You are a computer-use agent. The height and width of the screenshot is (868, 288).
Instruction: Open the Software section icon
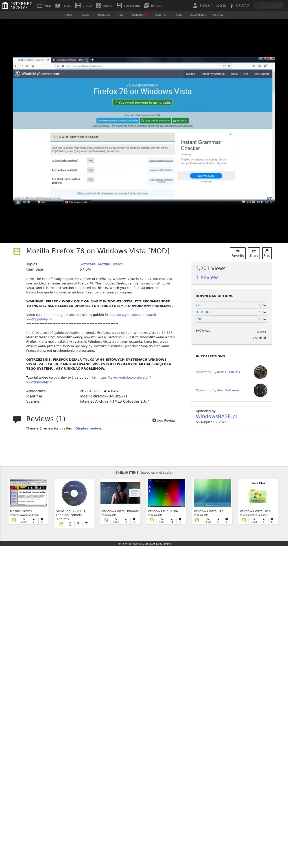coord(119,6)
